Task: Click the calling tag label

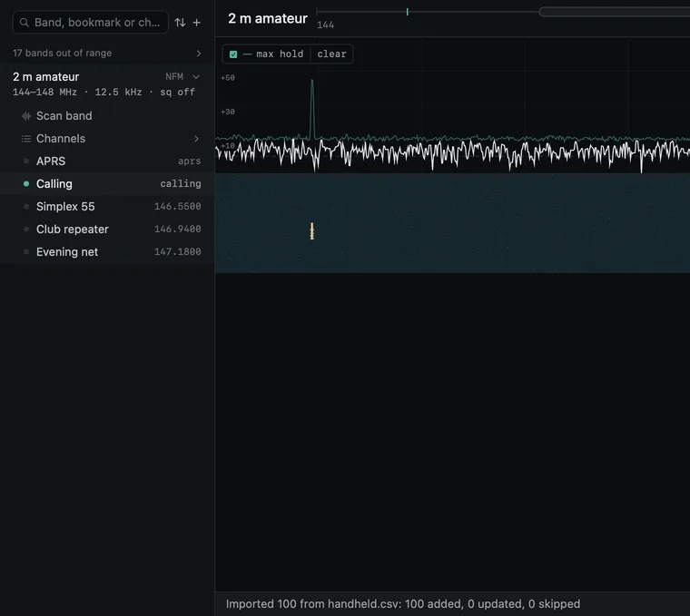Action: point(181,184)
